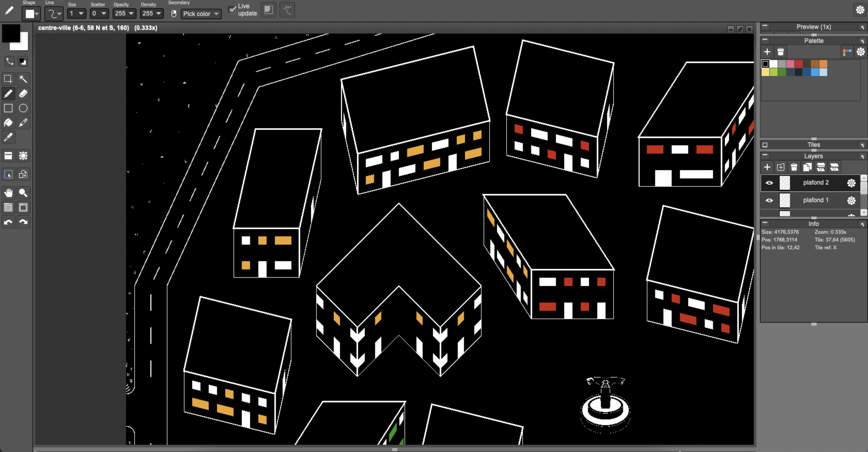868x452 pixels.
Task: Open the Scatter value dropdown
Action: pyautogui.click(x=99, y=13)
